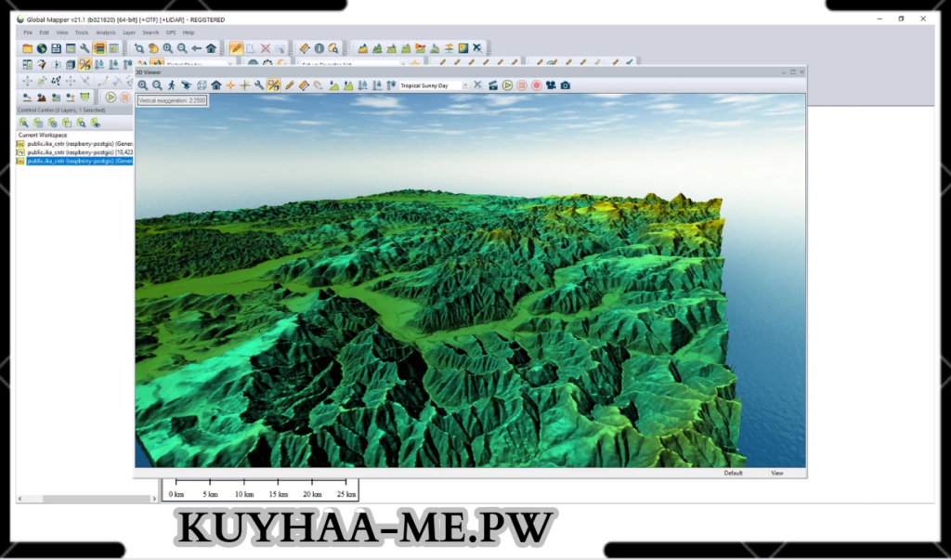Click Control Center layer visibility eye icon
This screenshot has width=951, height=560.
pos(96,123)
